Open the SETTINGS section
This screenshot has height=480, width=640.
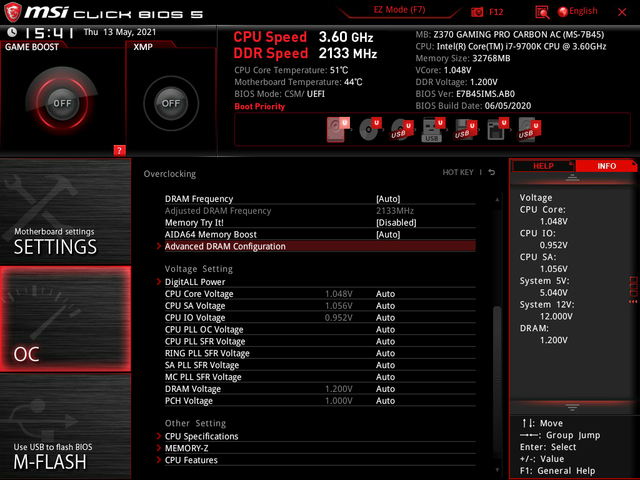[x=65, y=211]
